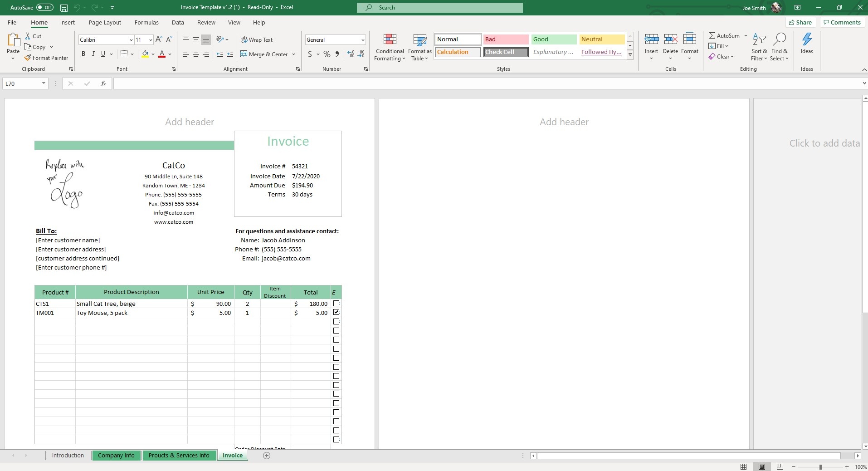Click in the formula bar
This screenshot has height=471, width=868.
[488, 83]
